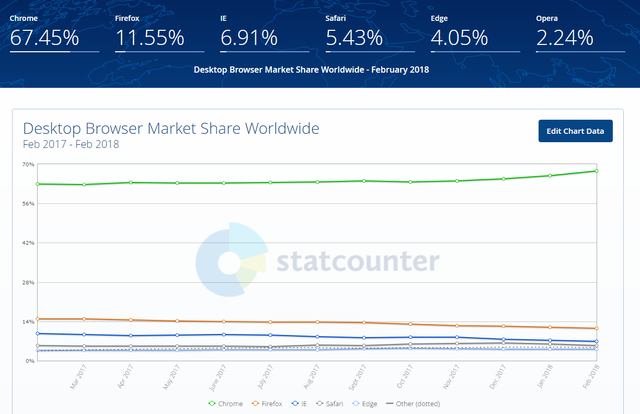Click the 28% y-axis label
The image size is (640, 414).
coord(28,283)
